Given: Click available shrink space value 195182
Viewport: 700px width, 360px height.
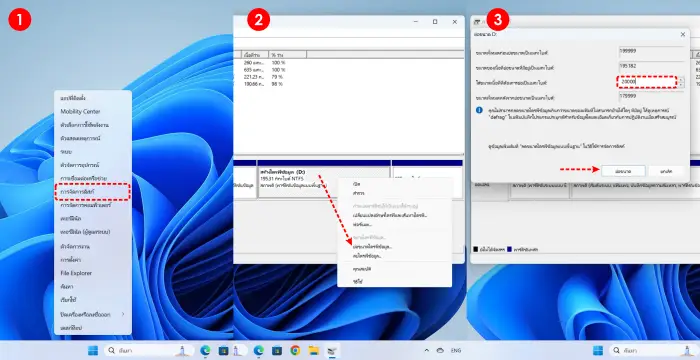Looking at the screenshot, I should pos(650,66).
